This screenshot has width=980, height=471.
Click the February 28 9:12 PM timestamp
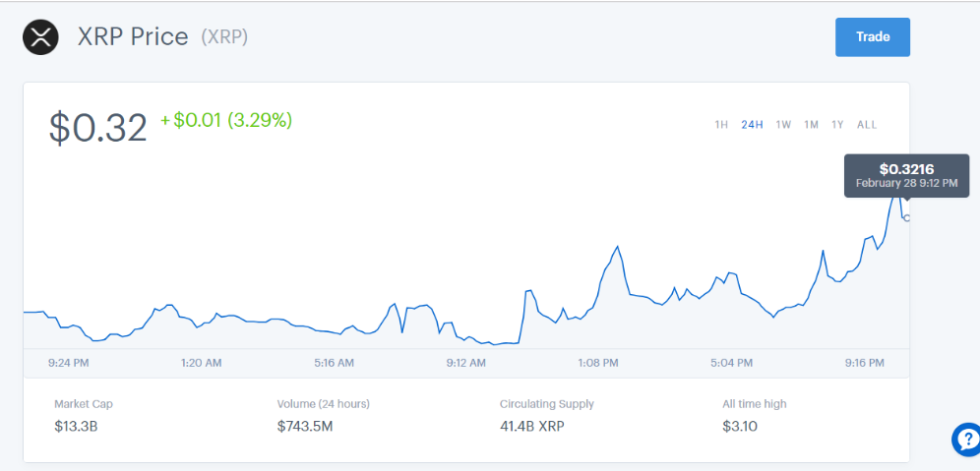(906, 183)
